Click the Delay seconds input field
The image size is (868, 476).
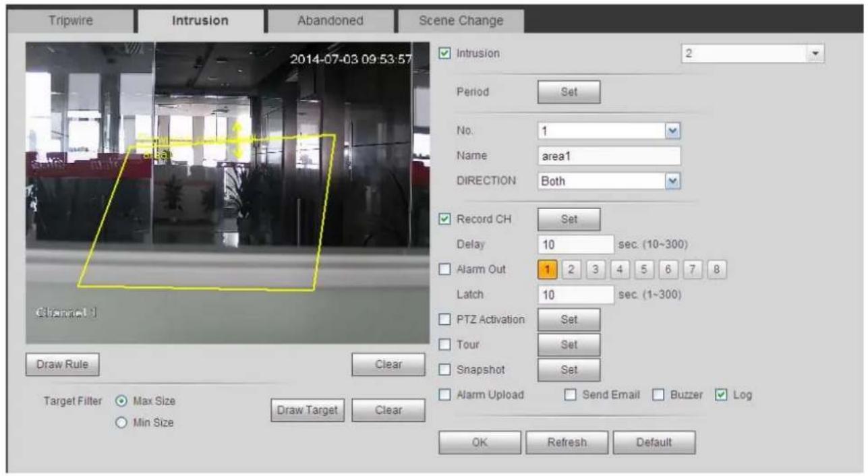(x=575, y=244)
